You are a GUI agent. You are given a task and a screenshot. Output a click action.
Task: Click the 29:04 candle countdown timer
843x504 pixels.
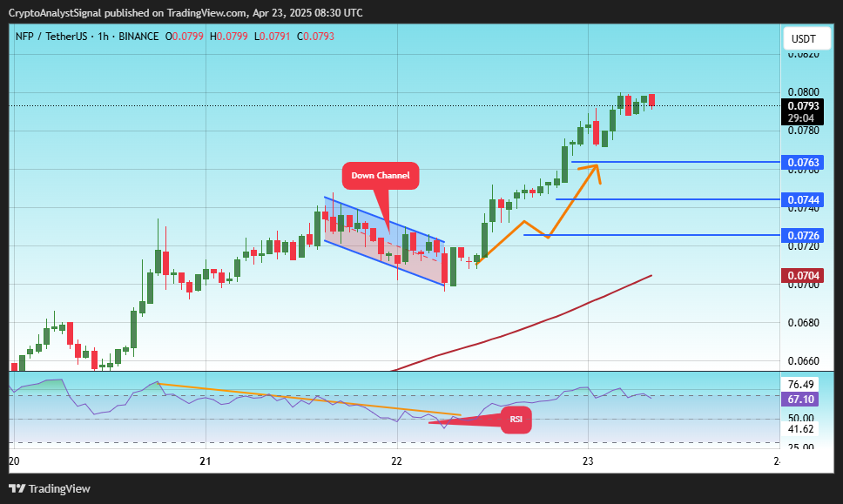tap(801, 118)
